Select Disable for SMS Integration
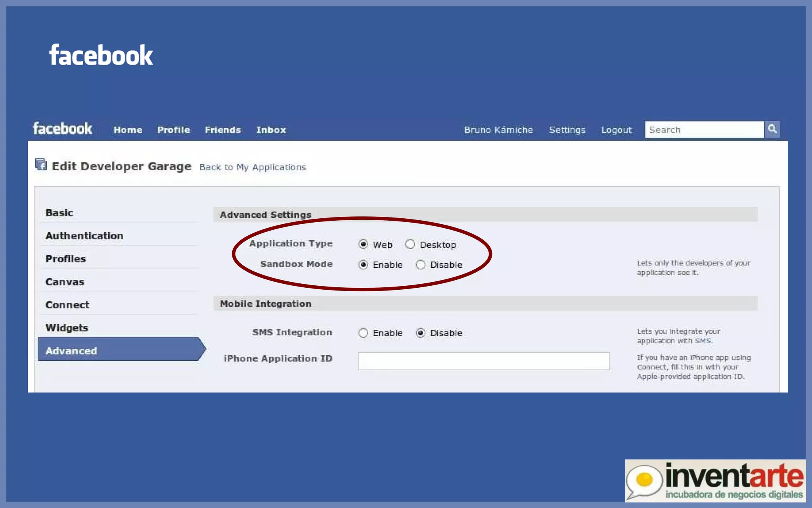The width and height of the screenshot is (812, 508). pos(420,333)
